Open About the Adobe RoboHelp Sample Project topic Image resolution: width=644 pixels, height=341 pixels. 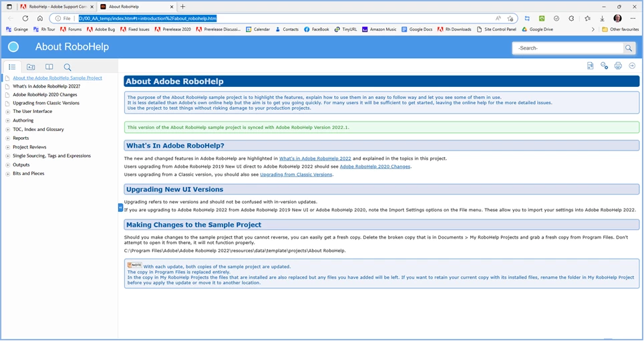(x=57, y=78)
